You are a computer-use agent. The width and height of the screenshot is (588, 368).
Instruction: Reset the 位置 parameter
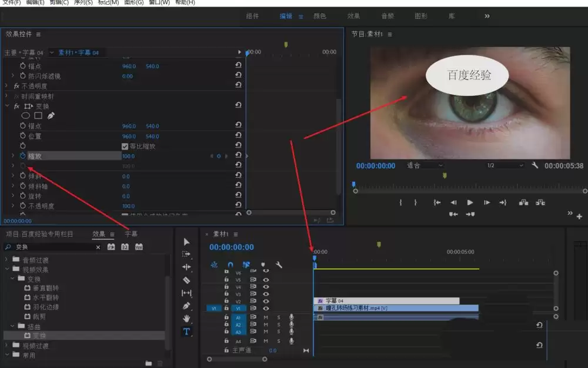[238, 136]
